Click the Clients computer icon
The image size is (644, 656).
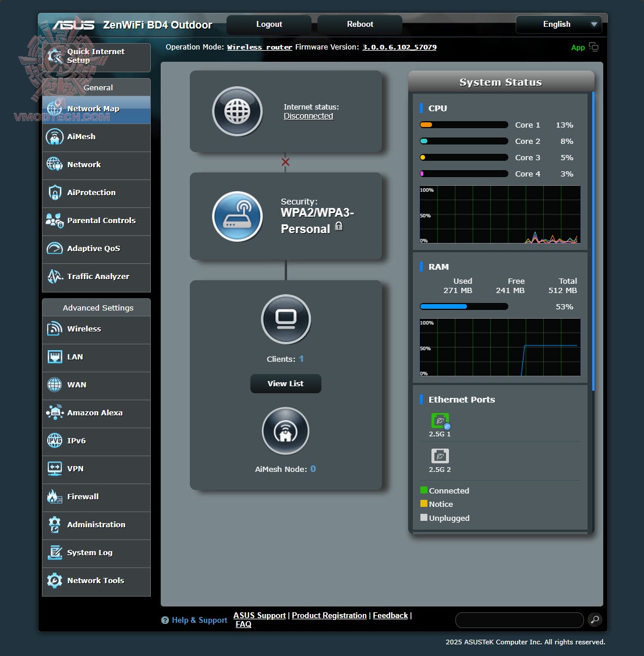click(x=286, y=319)
